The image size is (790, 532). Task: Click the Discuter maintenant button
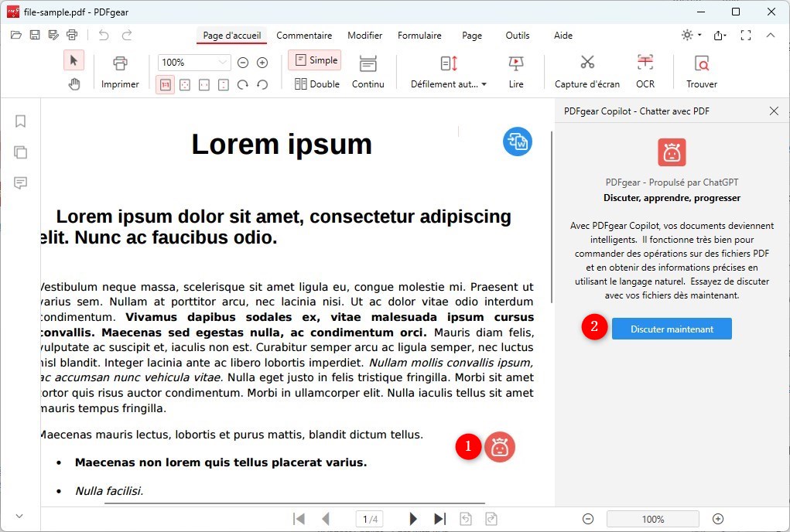(672, 329)
